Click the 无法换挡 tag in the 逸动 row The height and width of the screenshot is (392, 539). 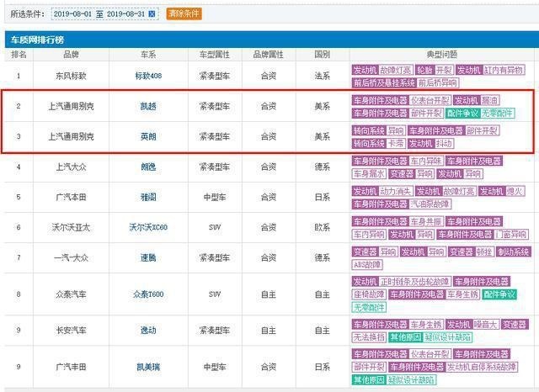tap(369, 337)
